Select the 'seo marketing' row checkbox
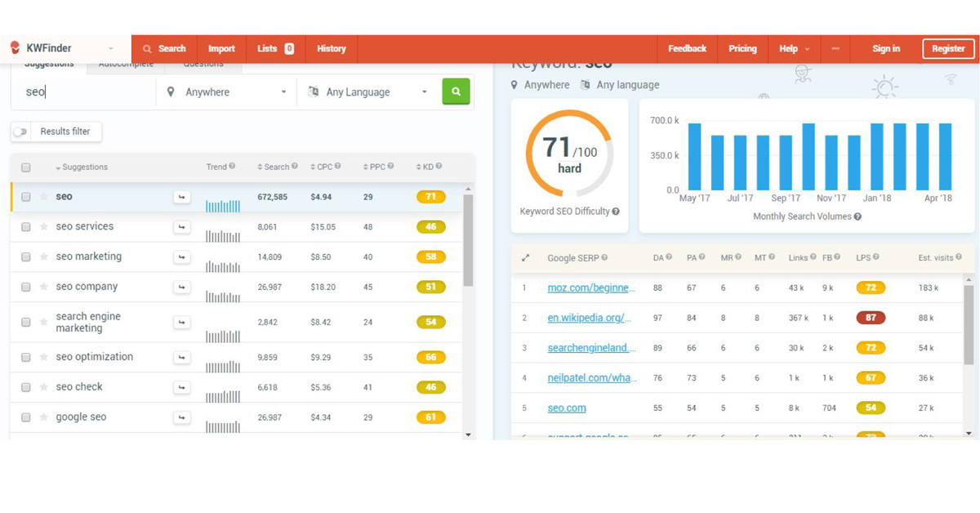 [x=26, y=257]
